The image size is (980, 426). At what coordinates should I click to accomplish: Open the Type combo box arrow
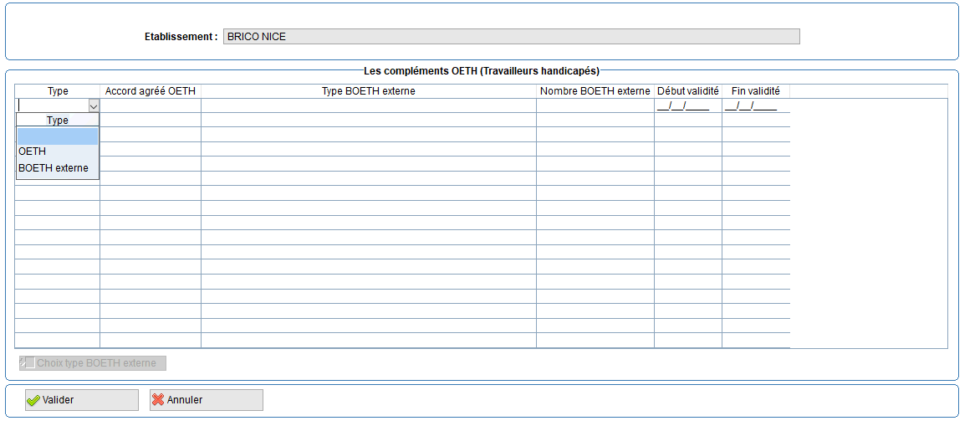pyautogui.click(x=94, y=105)
